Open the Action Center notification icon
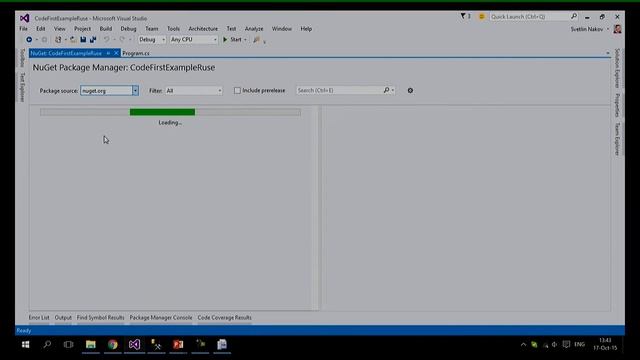Viewport: 640px width, 360px height. 566,344
